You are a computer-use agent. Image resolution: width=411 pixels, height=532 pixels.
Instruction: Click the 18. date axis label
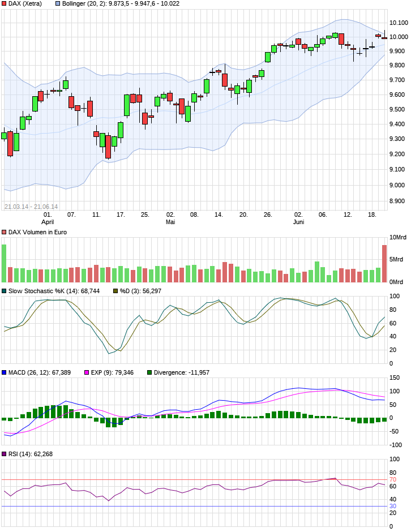373,214
